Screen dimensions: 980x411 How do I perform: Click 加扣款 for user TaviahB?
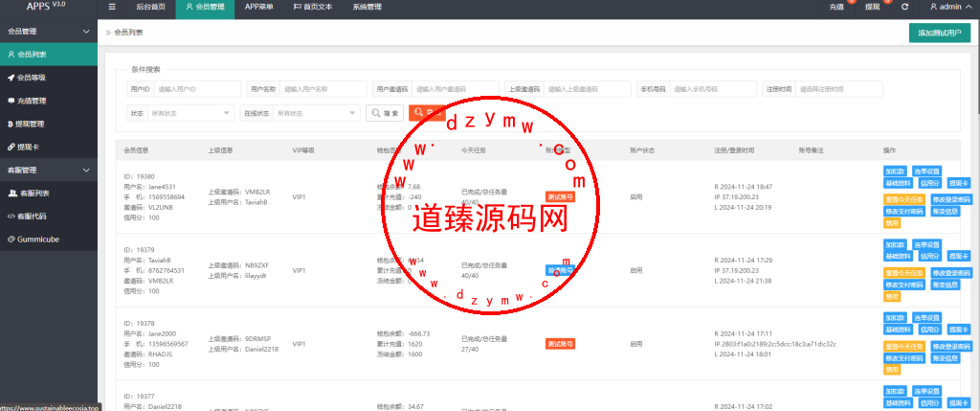(895, 244)
